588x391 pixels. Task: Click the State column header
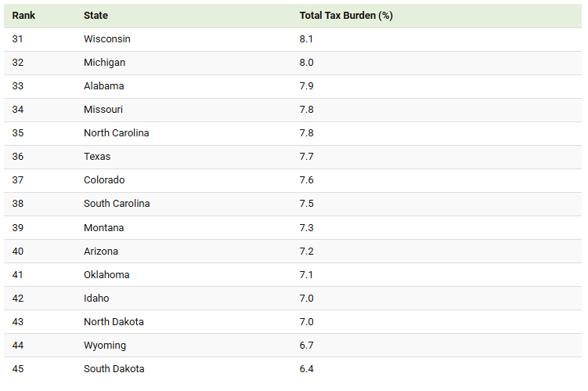tap(96, 16)
